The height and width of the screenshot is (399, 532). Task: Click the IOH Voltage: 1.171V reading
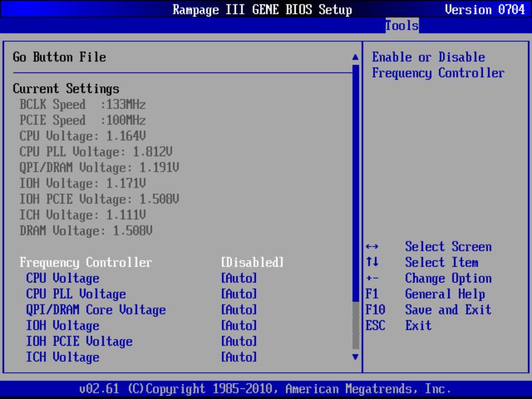pyautogui.click(x=82, y=184)
